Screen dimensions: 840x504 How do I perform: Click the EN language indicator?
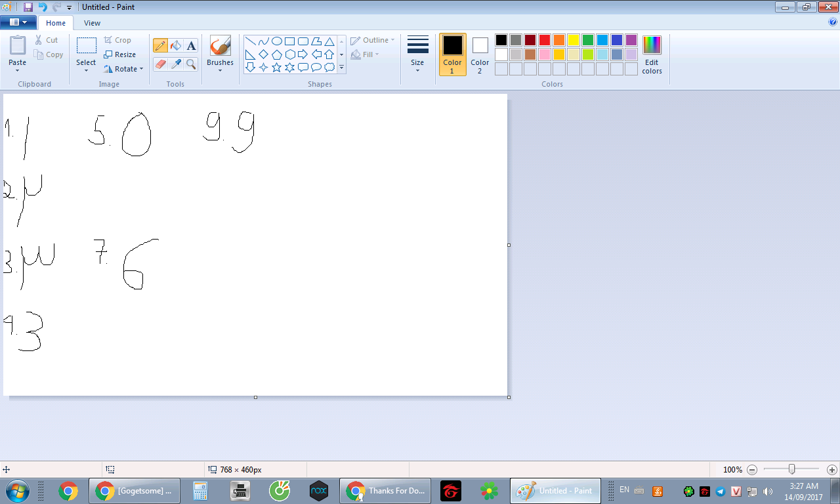point(624,490)
